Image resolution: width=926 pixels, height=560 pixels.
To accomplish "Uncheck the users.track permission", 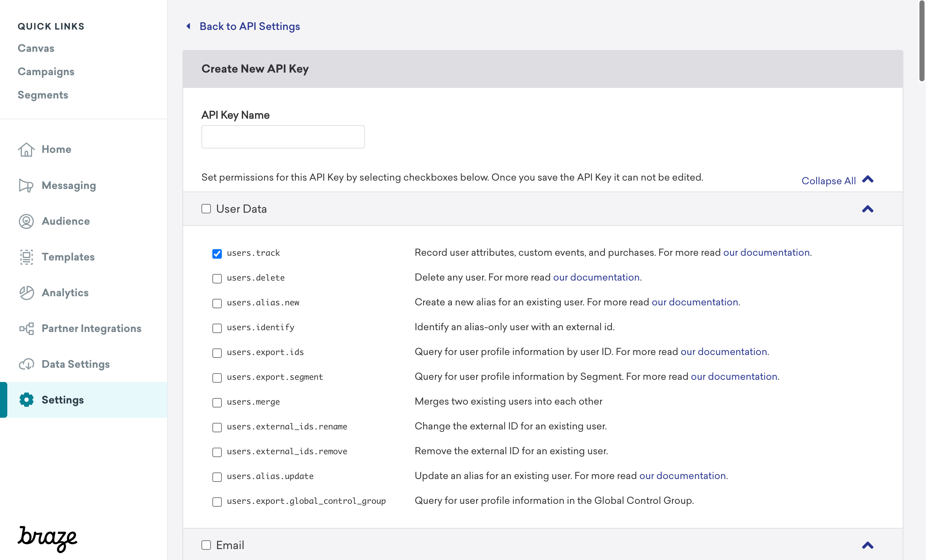I will [x=217, y=254].
